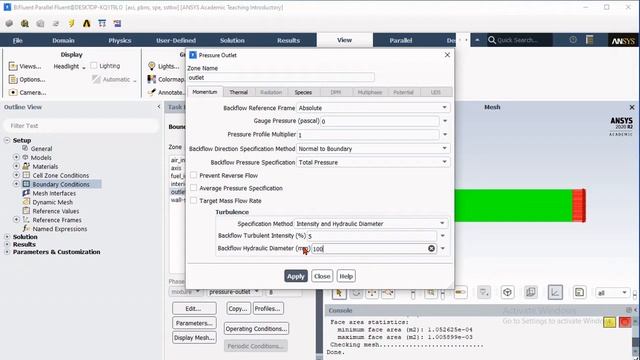Screen dimensions: 640x360
Task: Open turbulence Specification Method dropdown
Action: click(x=371, y=224)
